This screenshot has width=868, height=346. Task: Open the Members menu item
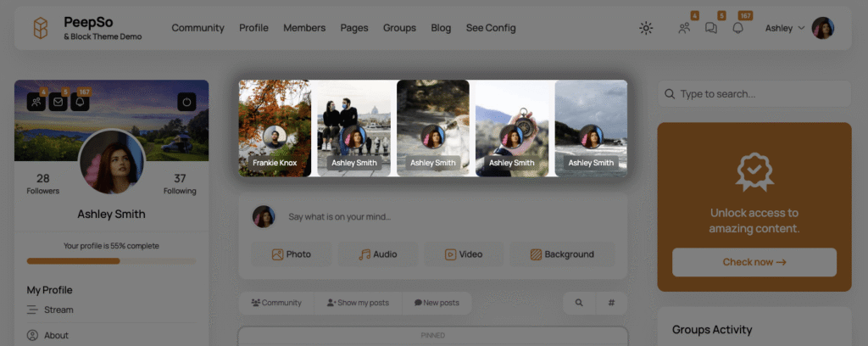coord(304,28)
